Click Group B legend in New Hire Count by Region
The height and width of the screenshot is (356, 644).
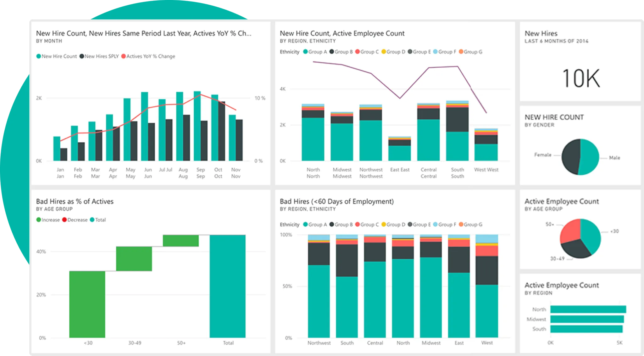coord(341,52)
